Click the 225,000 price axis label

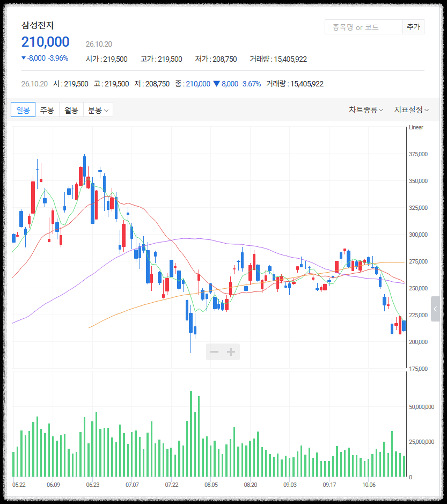point(418,315)
